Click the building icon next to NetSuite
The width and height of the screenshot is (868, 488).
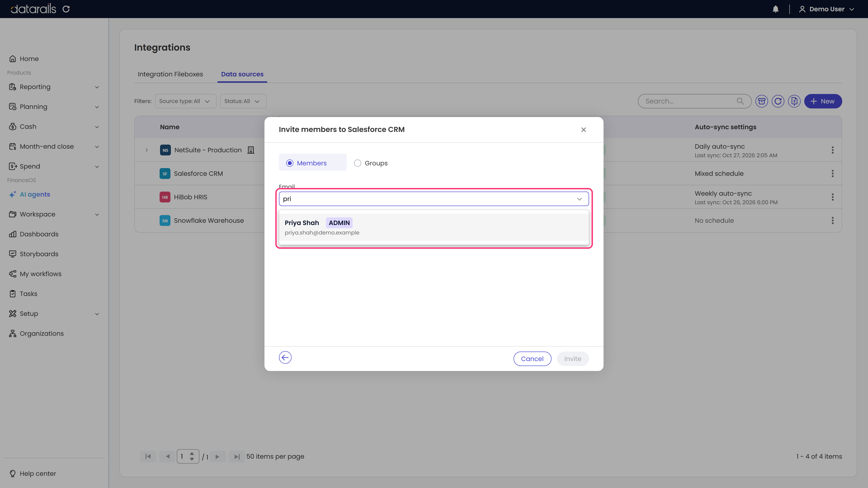[251, 150]
